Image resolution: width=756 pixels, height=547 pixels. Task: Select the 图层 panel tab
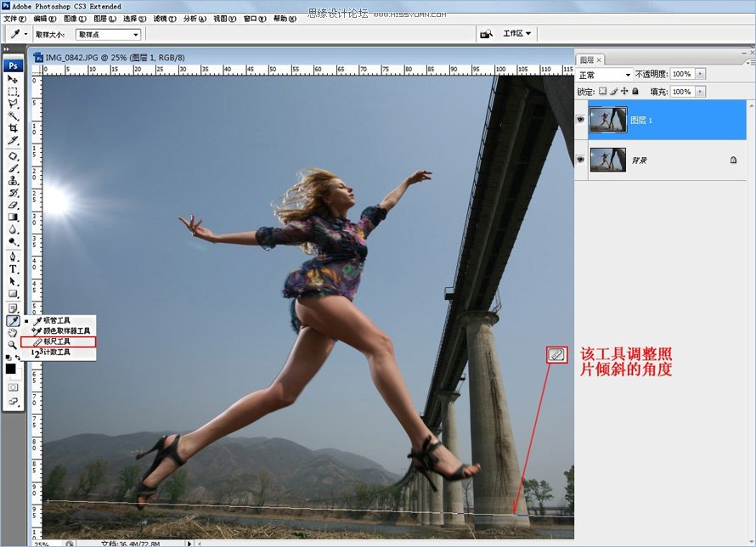click(x=590, y=59)
